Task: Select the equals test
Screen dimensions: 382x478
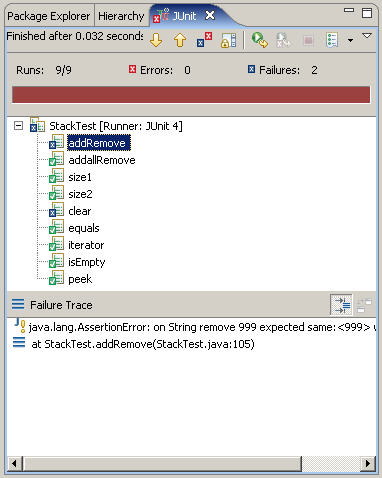Action: pyautogui.click(x=84, y=228)
